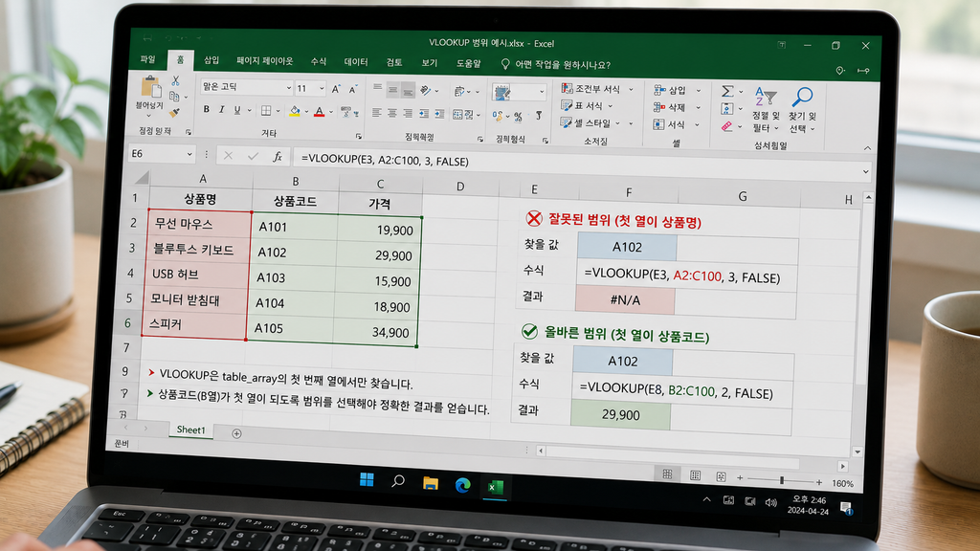Expand the Name Box dropdown next to E6
This screenshot has width=980, height=551.
click(189, 154)
